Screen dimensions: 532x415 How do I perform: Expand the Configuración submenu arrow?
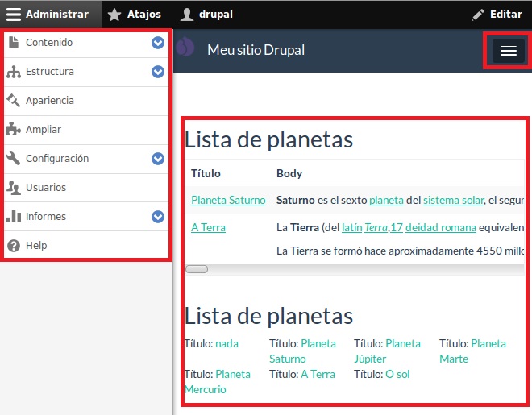click(158, 159)
